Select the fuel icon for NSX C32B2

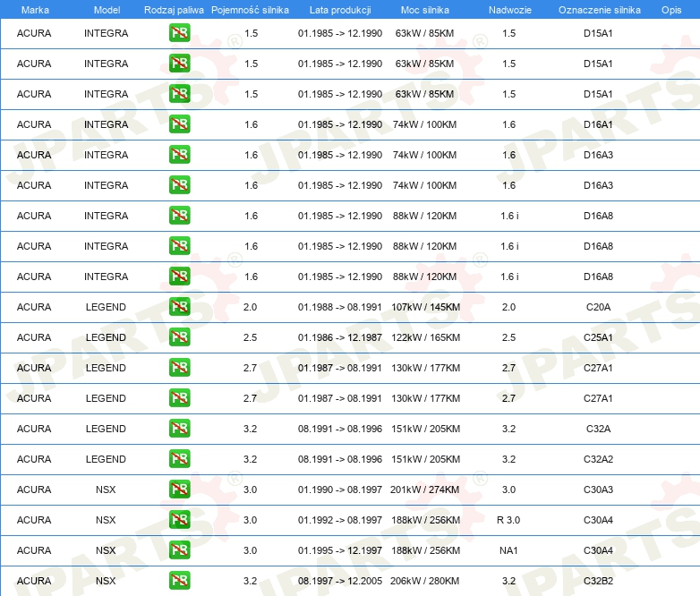[179, 581]
